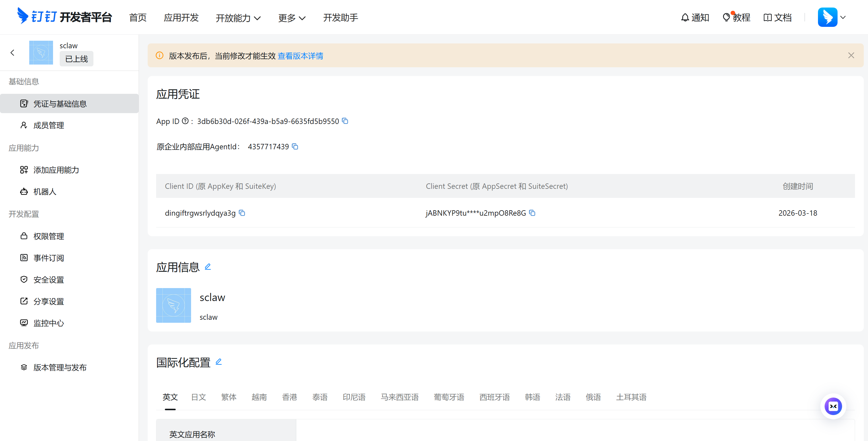The image size is (868, 441).
Task: Edit the 国际化配置 section
Action: point(218,362)
